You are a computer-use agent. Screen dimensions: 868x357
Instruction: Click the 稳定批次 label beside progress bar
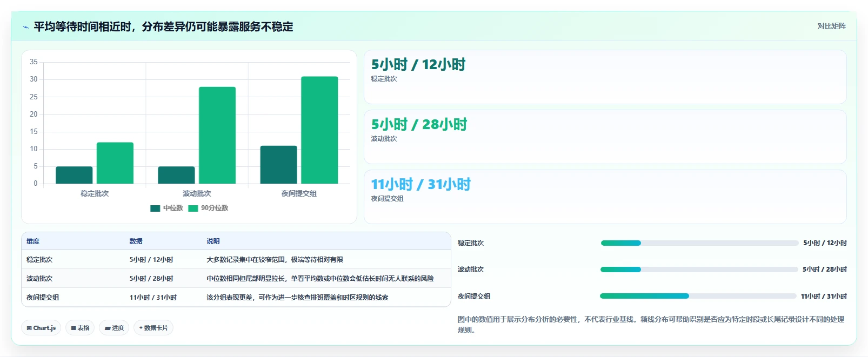click(471, 243)
